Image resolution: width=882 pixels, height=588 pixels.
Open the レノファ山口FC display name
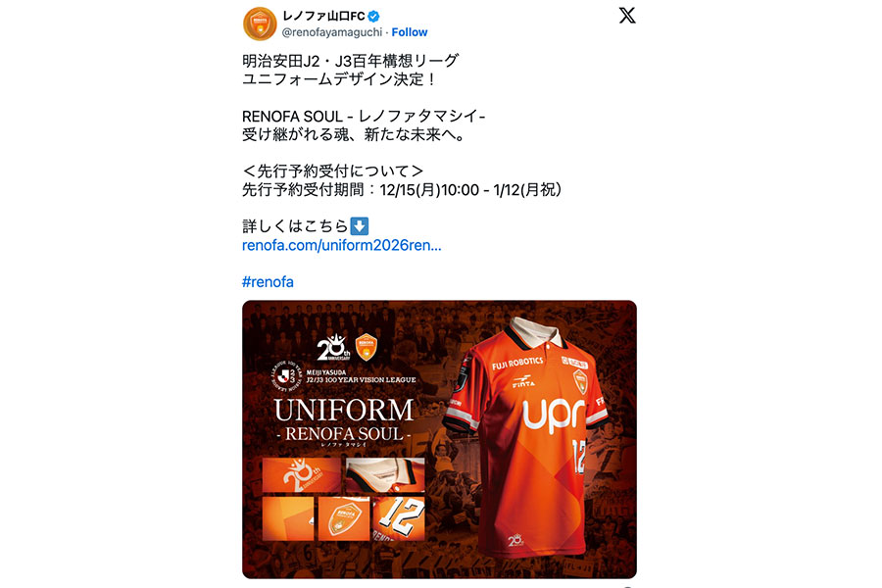[323, 17]
